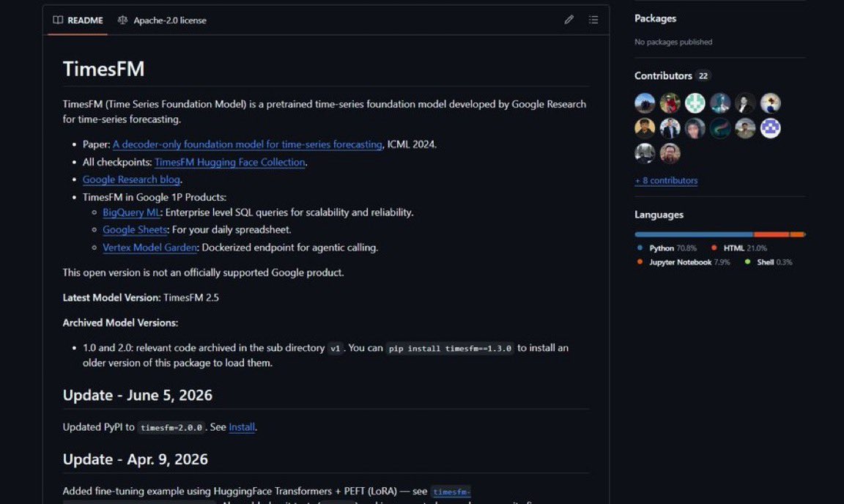Click the pencil icon to edit the README
Screen dimensions: 844x504
569,20
